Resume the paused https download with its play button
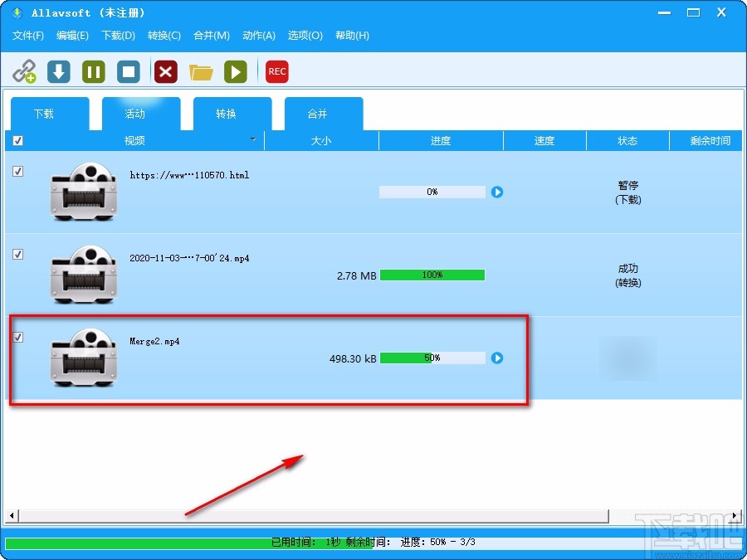 coord(497,192)
